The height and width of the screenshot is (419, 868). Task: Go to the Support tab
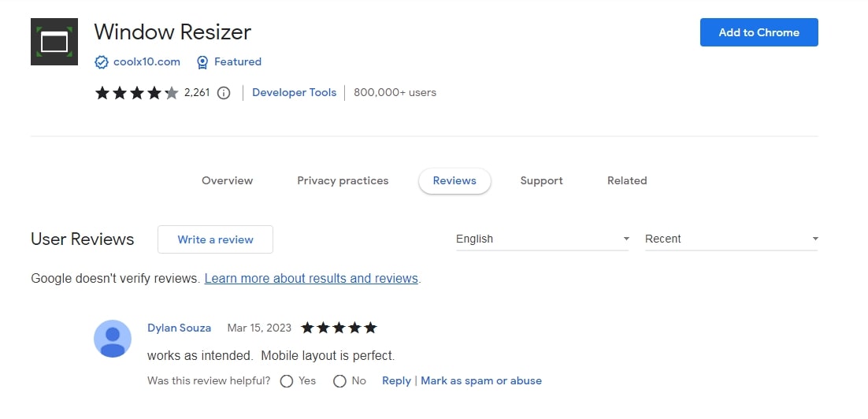point(541,180)
